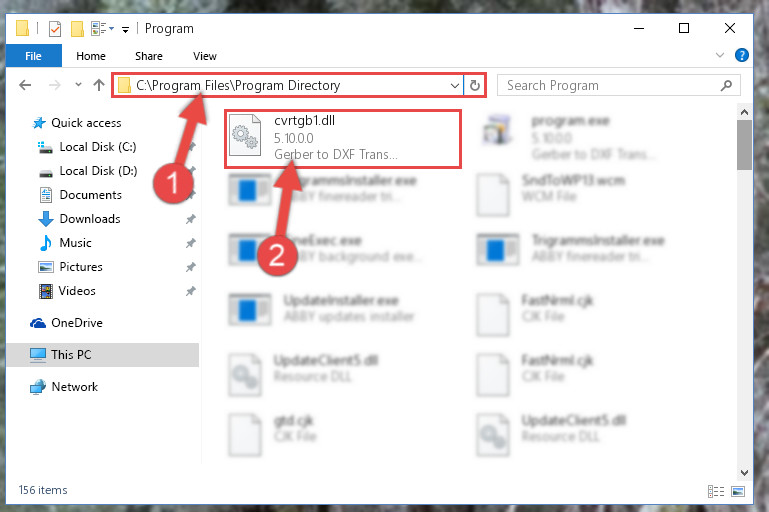The width and height of the screenshot is (769, 512).
Task: Click the vertical scrollbar down arrow
Action: (x=744, y=473)
